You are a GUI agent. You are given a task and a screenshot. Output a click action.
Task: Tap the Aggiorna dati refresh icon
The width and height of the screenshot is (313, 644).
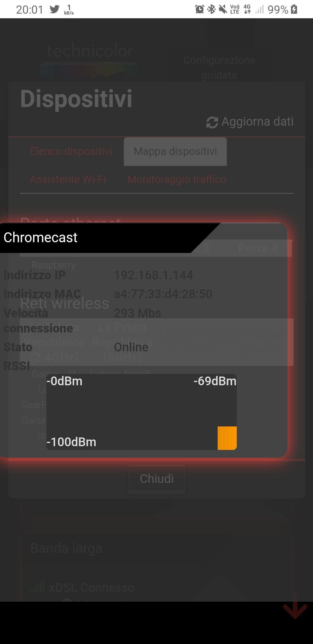pyautogui.click(x=212, y=122)
